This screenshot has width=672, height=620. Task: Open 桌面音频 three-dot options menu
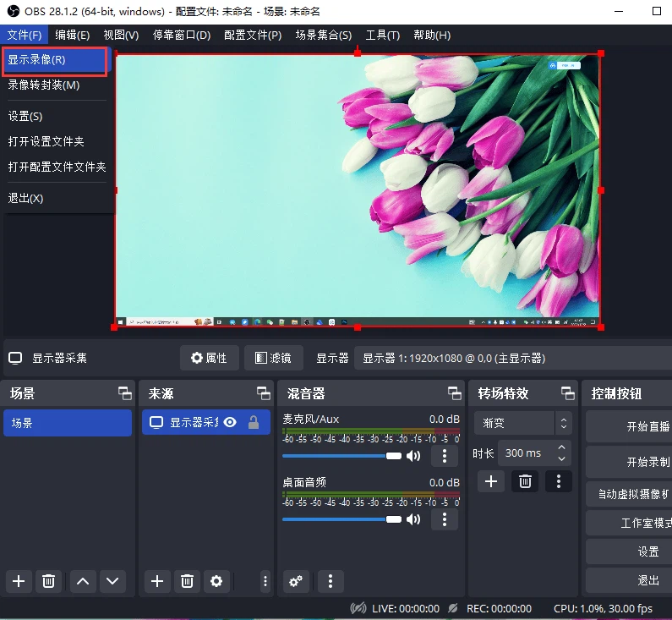tap(445, 519)
